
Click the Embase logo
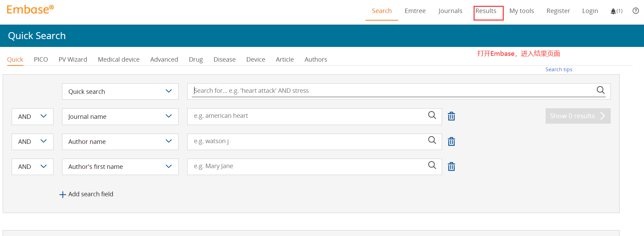(x=30, y=10)
